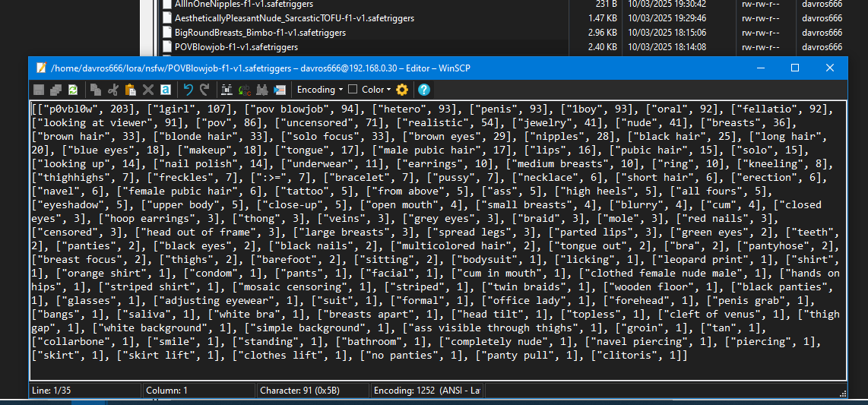Minimize the WinSCP editor window

click(x=761, y=68)
